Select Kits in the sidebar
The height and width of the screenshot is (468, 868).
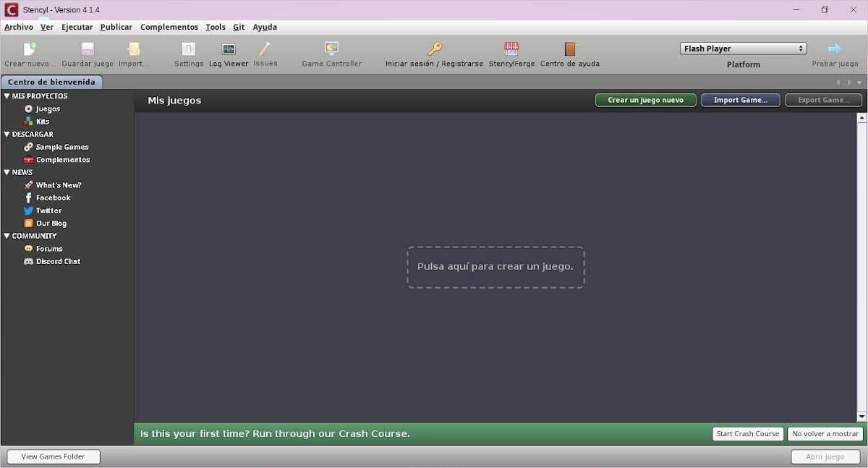click(43, 122)
